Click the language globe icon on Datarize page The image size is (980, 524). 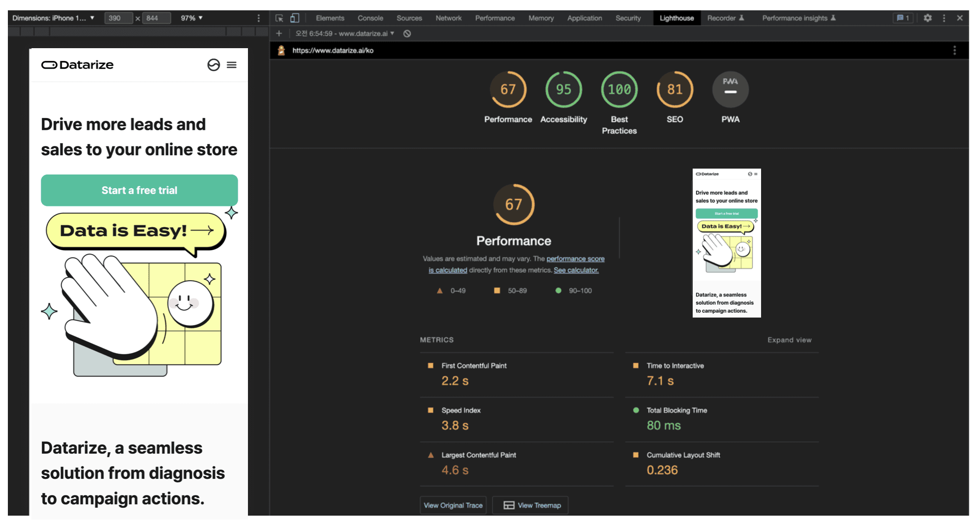click(214, 65)
